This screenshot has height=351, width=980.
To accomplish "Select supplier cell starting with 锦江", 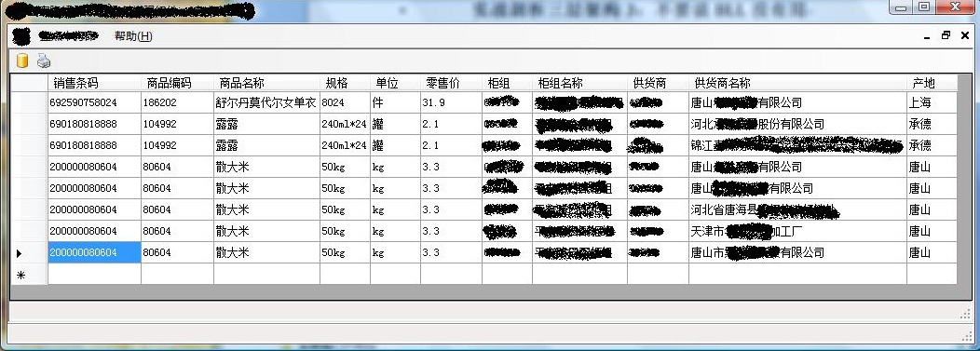I will (797, 145).
